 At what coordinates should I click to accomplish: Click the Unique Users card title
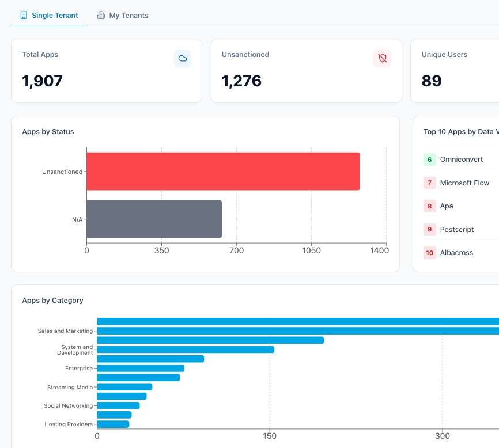pos(444,54)
